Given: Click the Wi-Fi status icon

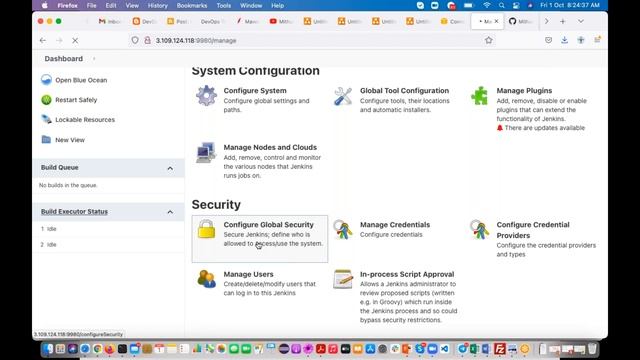Looking at the screenshot, I should coord(487,5).
